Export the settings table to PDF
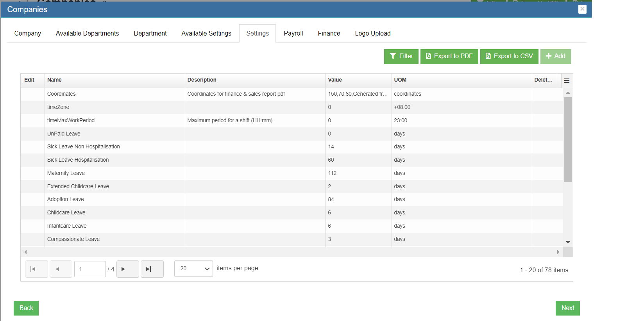This screenshot has height=321, width=644. coord(449,56)
